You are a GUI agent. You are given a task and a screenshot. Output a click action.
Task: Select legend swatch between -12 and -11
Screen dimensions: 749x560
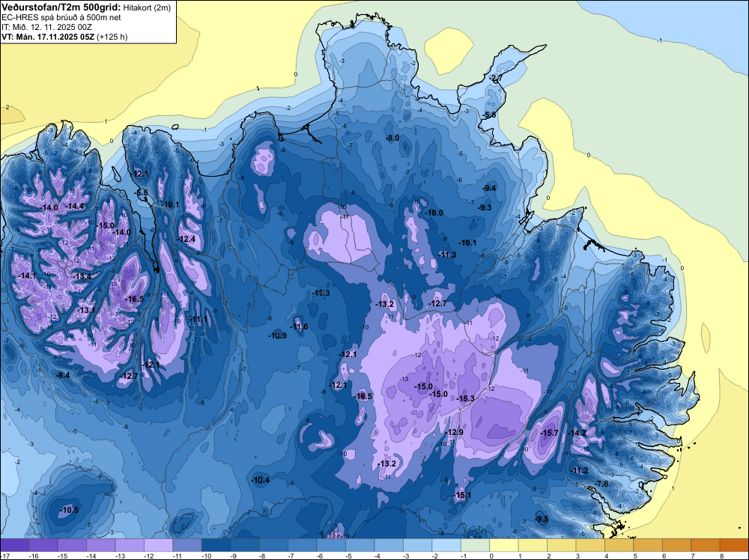159,545
